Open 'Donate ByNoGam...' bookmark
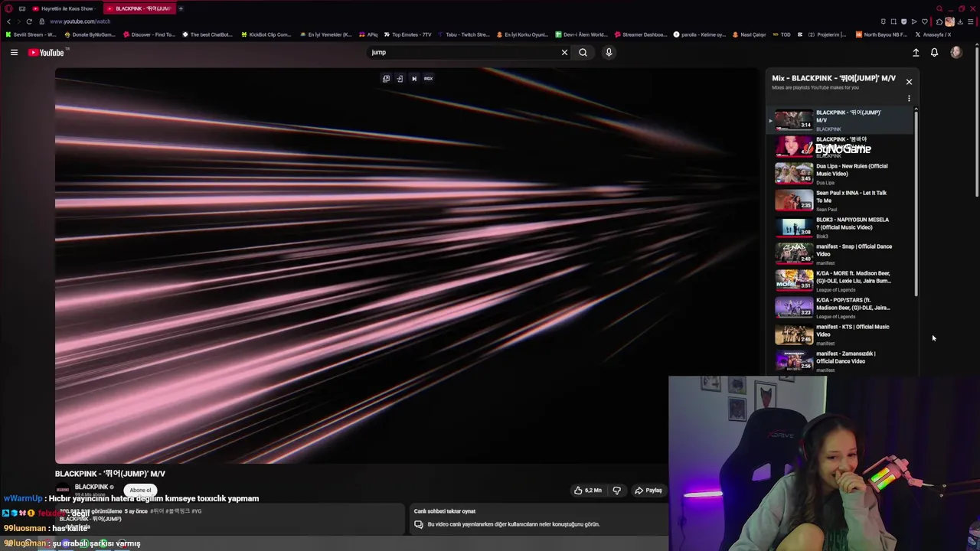The height and width of the screenshot is (551, 980). (x=90, y=34)
